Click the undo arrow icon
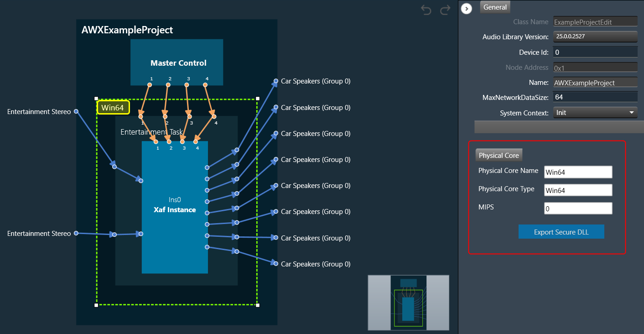Viewport: 644px width, 334px height. 426,10
